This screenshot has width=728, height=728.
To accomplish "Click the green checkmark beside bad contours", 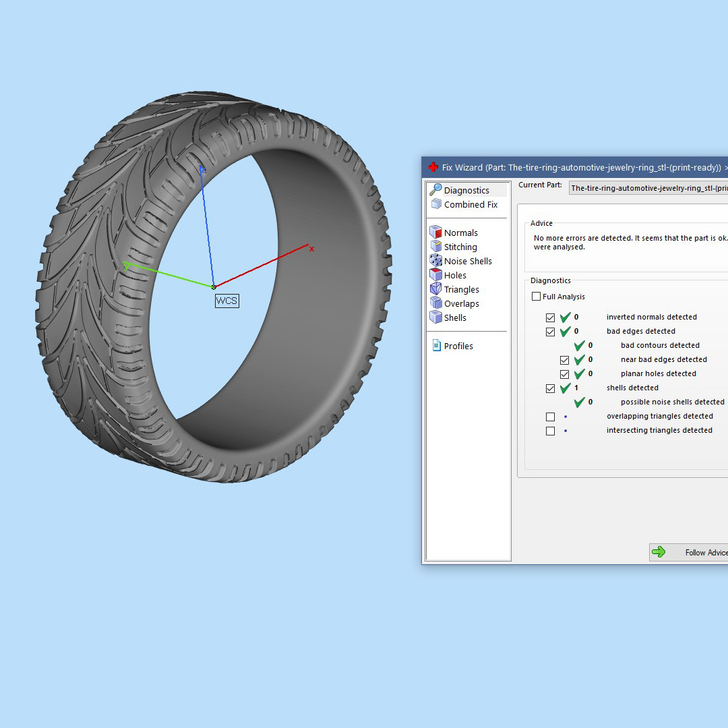I will point(580,345).
